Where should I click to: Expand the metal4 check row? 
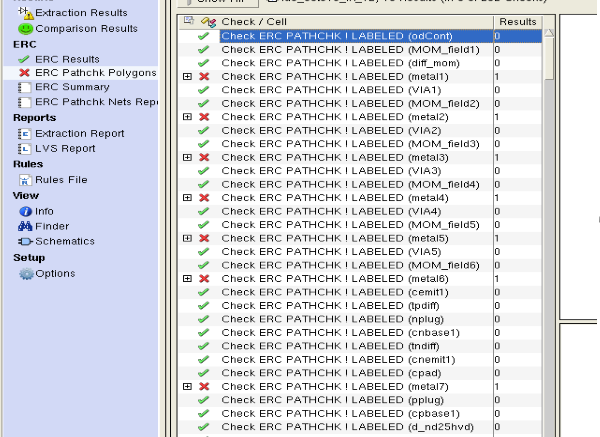point(187,198)
